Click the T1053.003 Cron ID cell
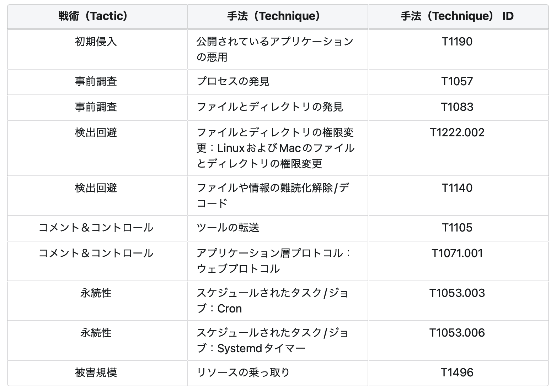This screenshot has width=556, height=392. 457,293
